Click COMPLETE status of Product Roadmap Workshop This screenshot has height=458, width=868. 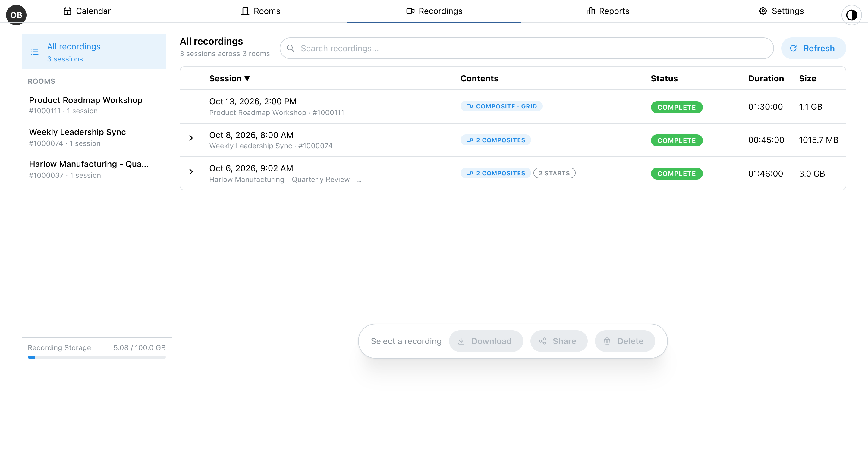click(x=677, y=107)
